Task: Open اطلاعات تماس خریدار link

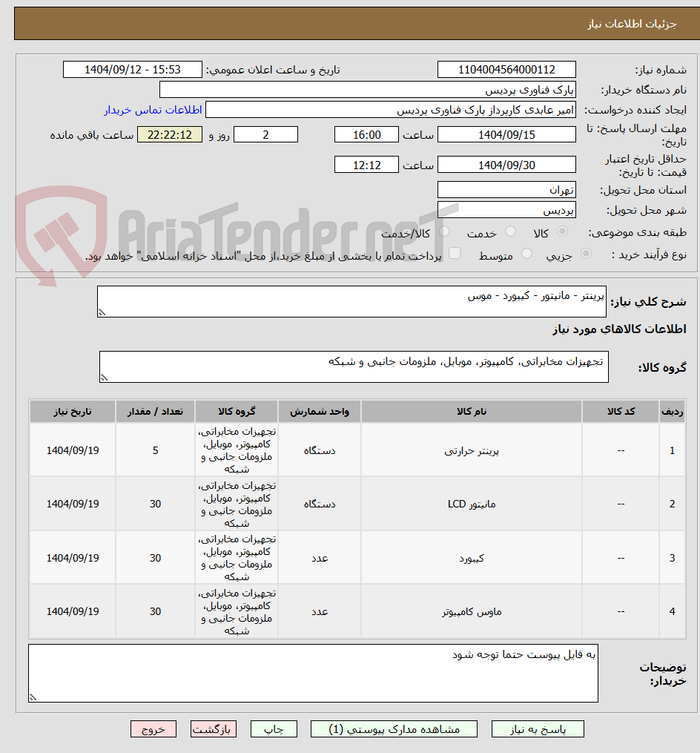Action: [153, 110]
